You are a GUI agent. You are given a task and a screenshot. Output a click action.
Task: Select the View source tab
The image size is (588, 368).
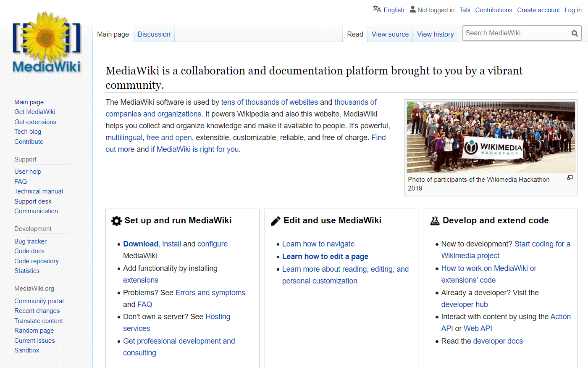(x=390, y=34)
